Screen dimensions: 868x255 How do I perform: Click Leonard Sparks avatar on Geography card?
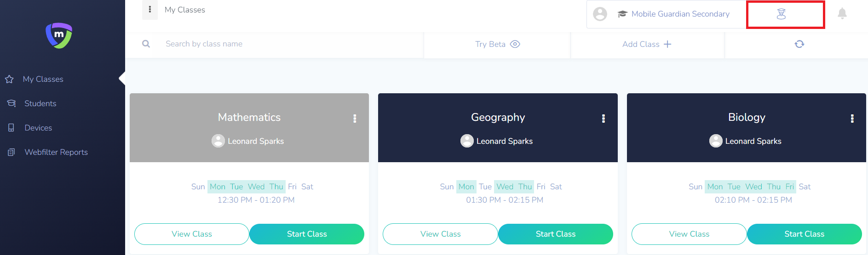[x=467, y=141]
